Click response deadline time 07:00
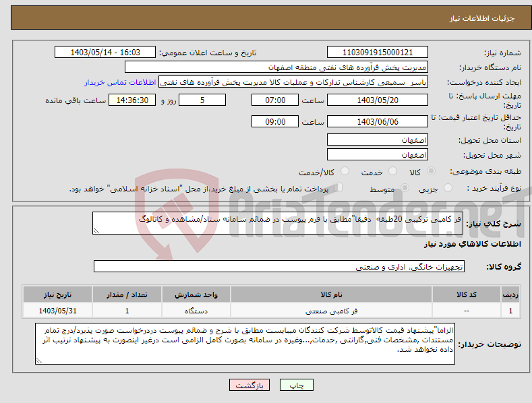Image resolution: width=532 pixels, height=403 pixels. click(x=275, y=100)
